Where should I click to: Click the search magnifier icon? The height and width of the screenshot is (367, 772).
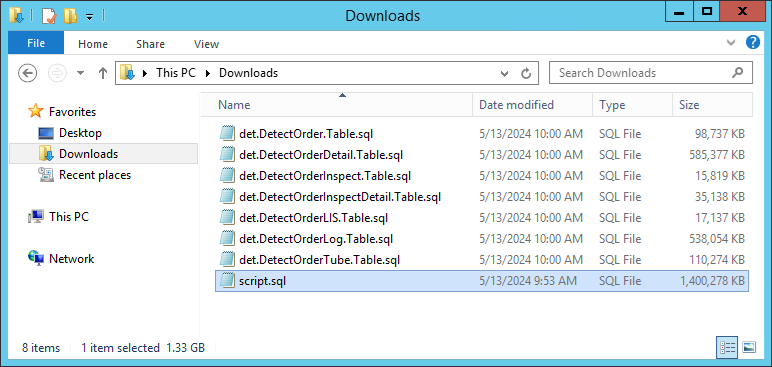tap(737, 73)
